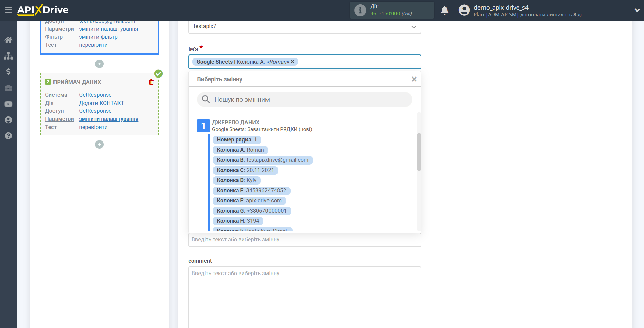Select variable Колонка H: 3194
This screenshot has height=328, width=644.
pos(238,221)
